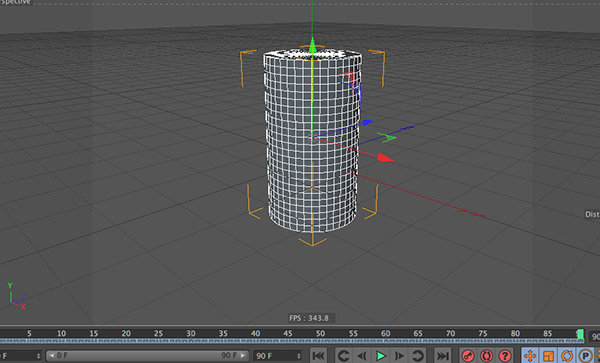Click frame 60 on the timeline ruler

[x=386, y=333]
